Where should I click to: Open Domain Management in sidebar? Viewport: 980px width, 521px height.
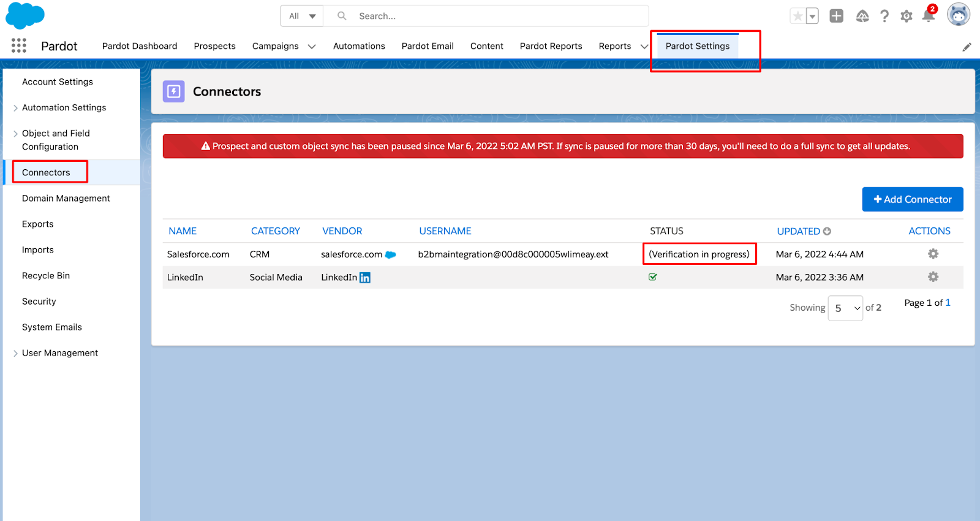[x=66, y=198]
